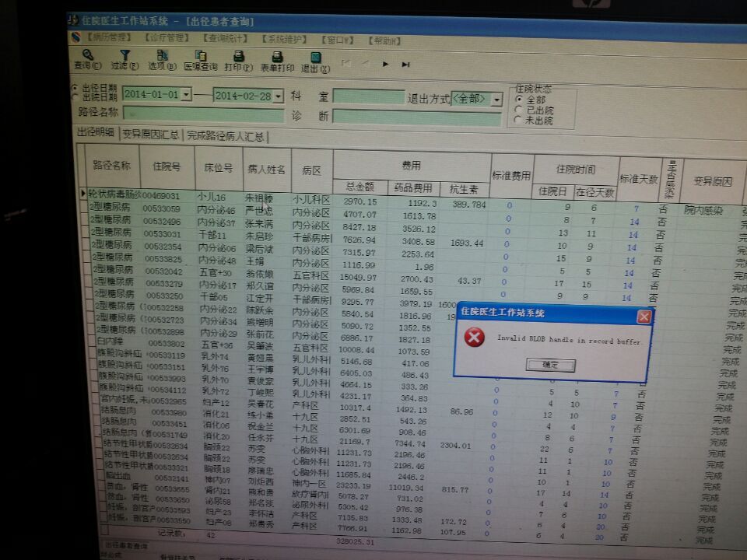This screenshot has width=747, height=560.
Task: Click the 小儿16 bed number cell
Action: 212,197
